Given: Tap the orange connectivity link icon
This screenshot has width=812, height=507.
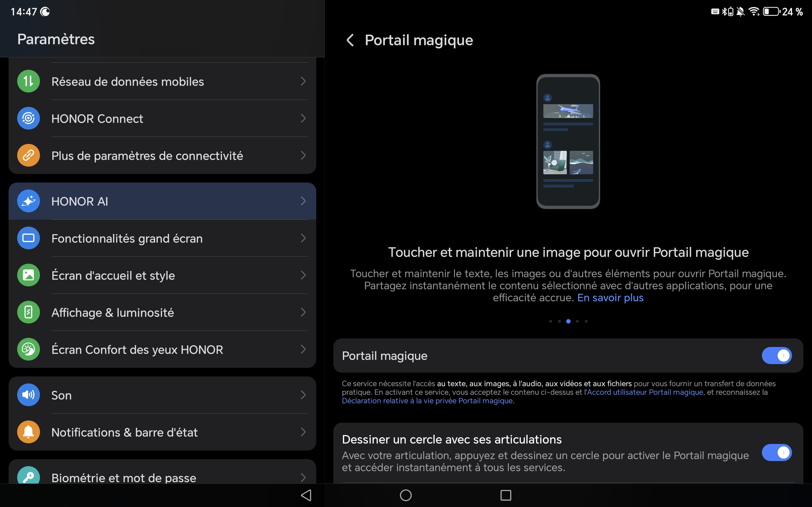Looking at the screenshot, I should [29, 155].
